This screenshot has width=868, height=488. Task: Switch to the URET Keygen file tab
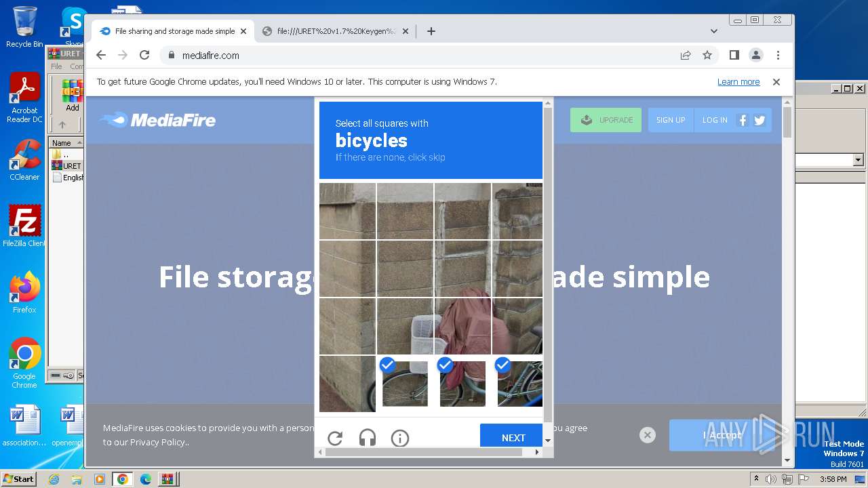point(336,31)
